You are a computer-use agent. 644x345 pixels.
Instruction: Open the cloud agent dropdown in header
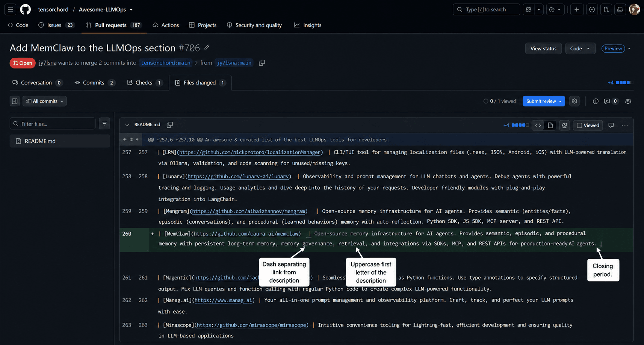(555, 9)
